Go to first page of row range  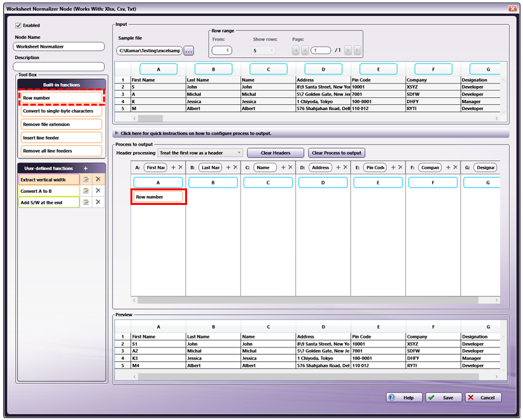[x=295, y=50]
